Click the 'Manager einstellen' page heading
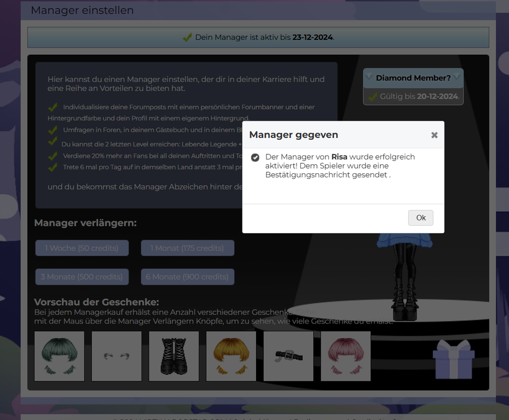Viewport: 509px width, 420px height. tap(82, 10)
